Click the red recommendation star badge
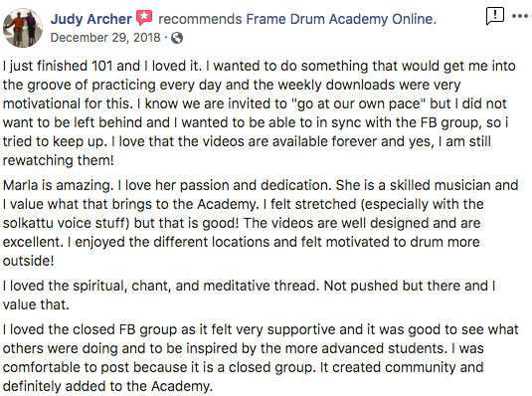Image resolution: width=532 pixels, height=396 pixels. [144, 18]
